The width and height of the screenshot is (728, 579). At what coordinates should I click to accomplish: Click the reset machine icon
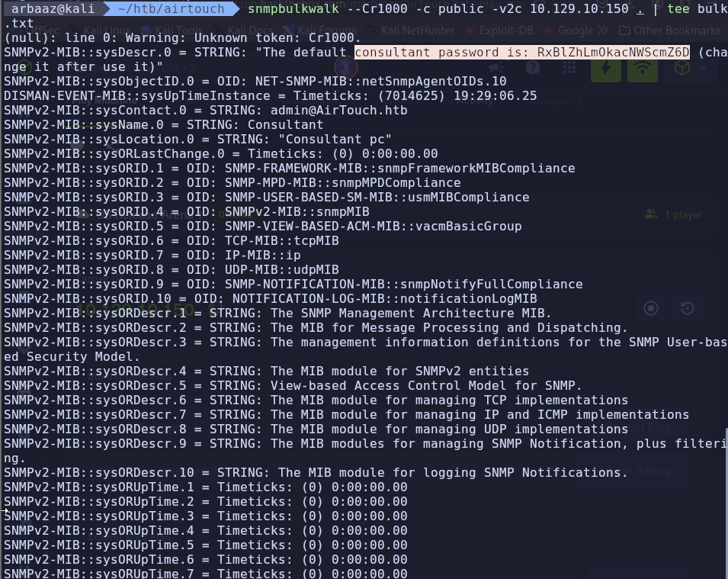(687, 308)
